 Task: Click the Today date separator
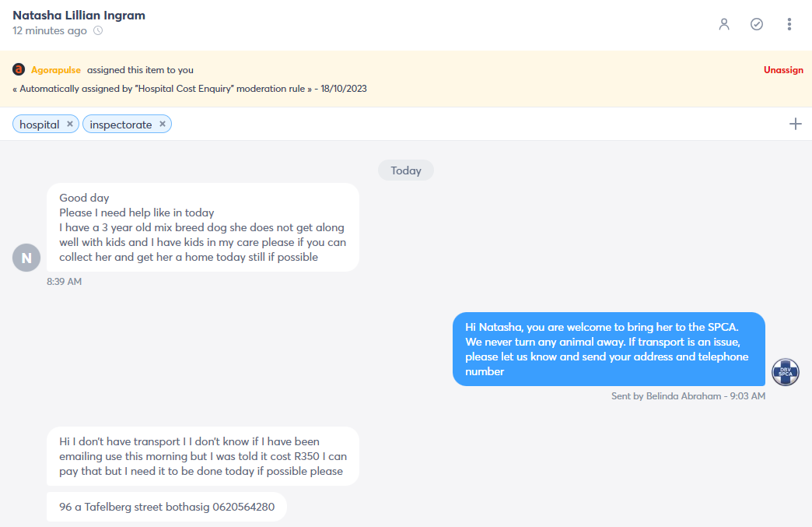(x=406, y=170)
